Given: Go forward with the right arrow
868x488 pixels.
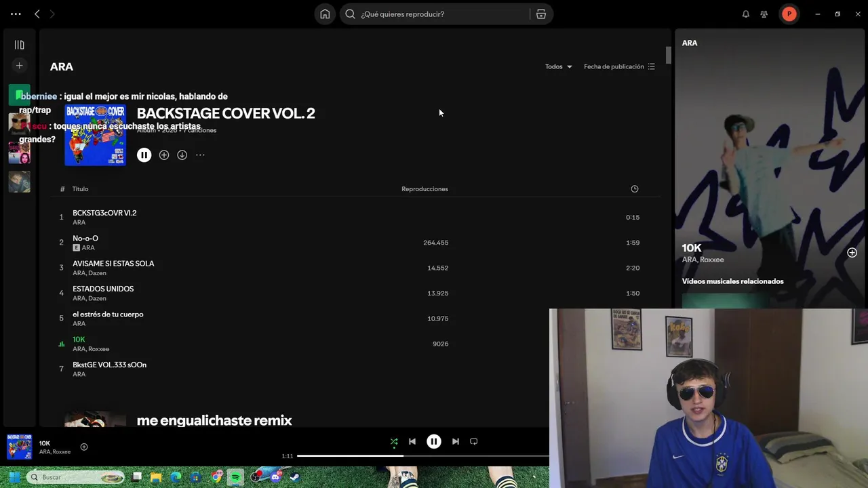Looking at the screenshot, I should click(x=52, y=14).
